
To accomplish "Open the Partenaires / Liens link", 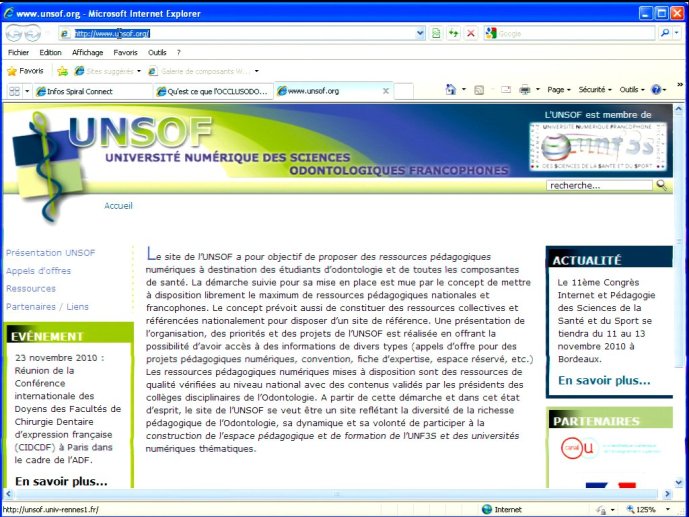I will click(x=47, y=306).
